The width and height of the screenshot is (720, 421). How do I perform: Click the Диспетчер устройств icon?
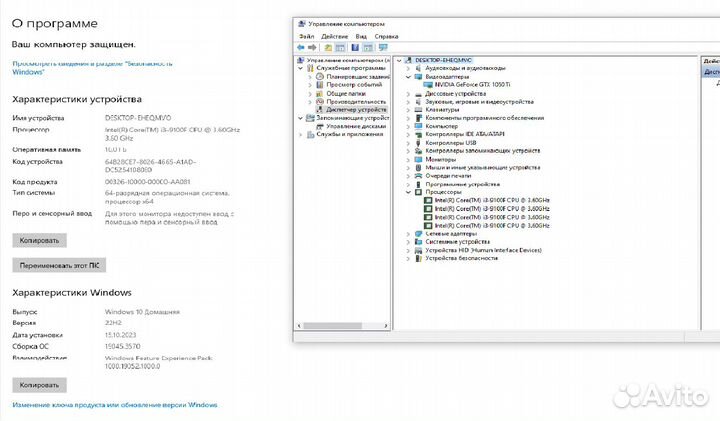pyautogui.click(x=320, y=110)
